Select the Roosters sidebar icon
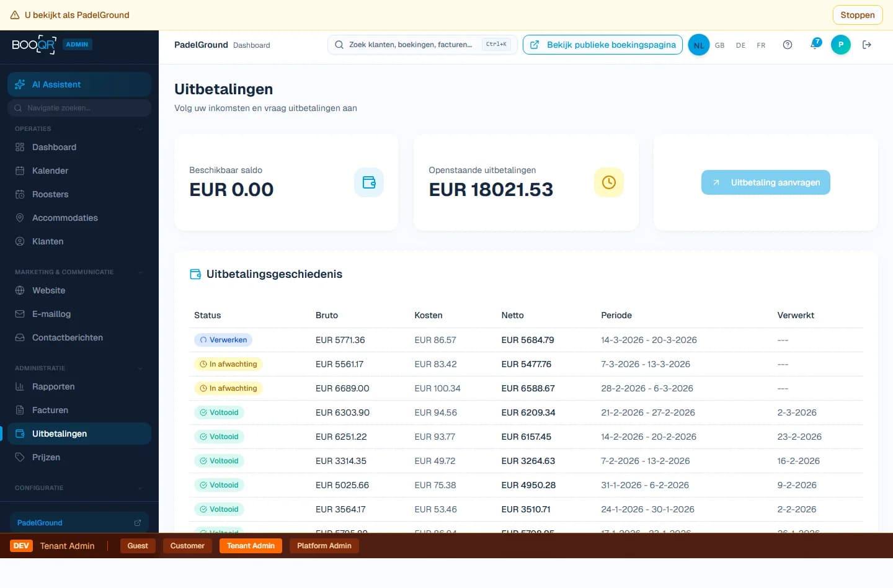 (x=19, y=194)
